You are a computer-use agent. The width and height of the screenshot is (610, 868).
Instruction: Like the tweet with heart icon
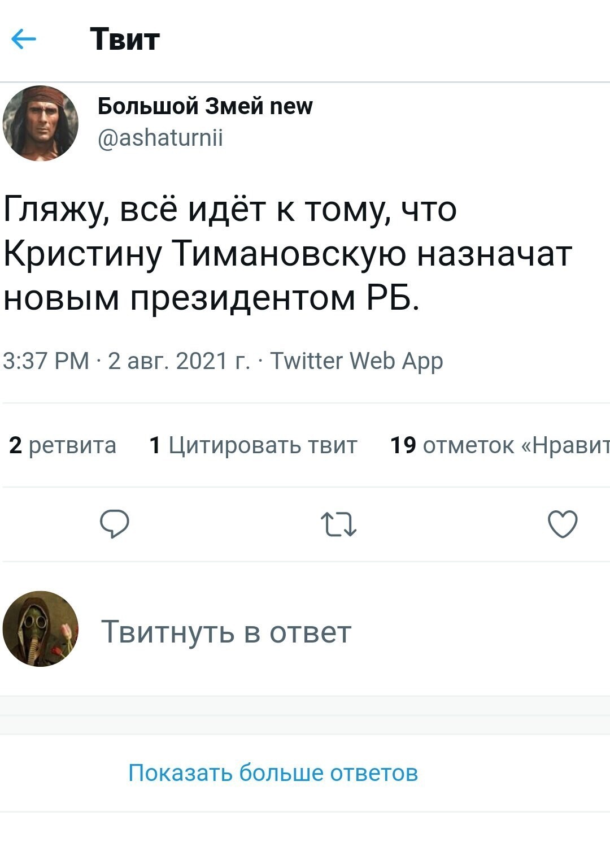tap(563, 524)
